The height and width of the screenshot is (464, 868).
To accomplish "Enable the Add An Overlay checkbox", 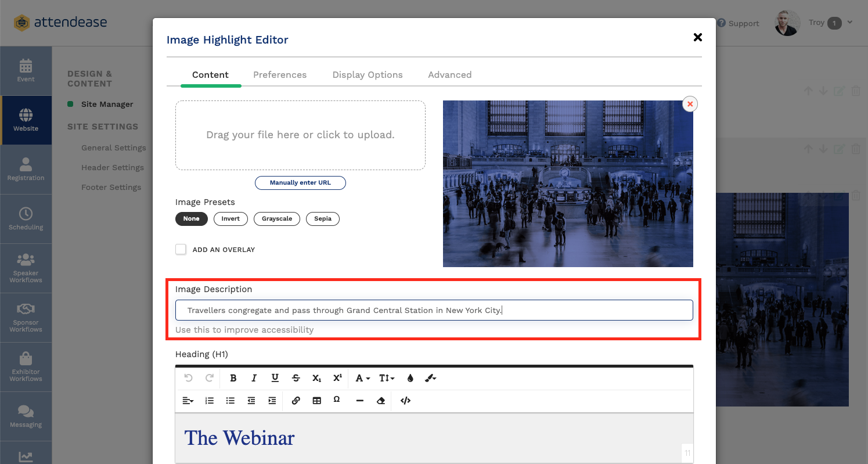I will [181, 249].
